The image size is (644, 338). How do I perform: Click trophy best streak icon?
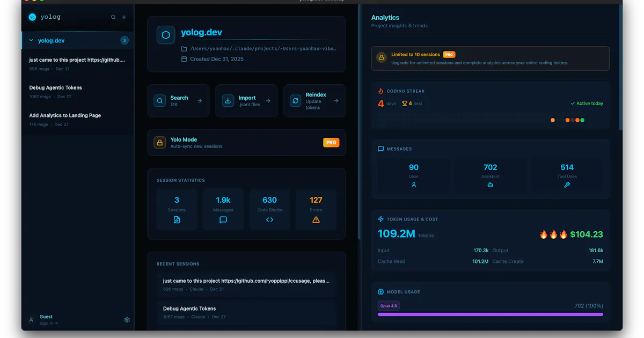pos(405,104)
